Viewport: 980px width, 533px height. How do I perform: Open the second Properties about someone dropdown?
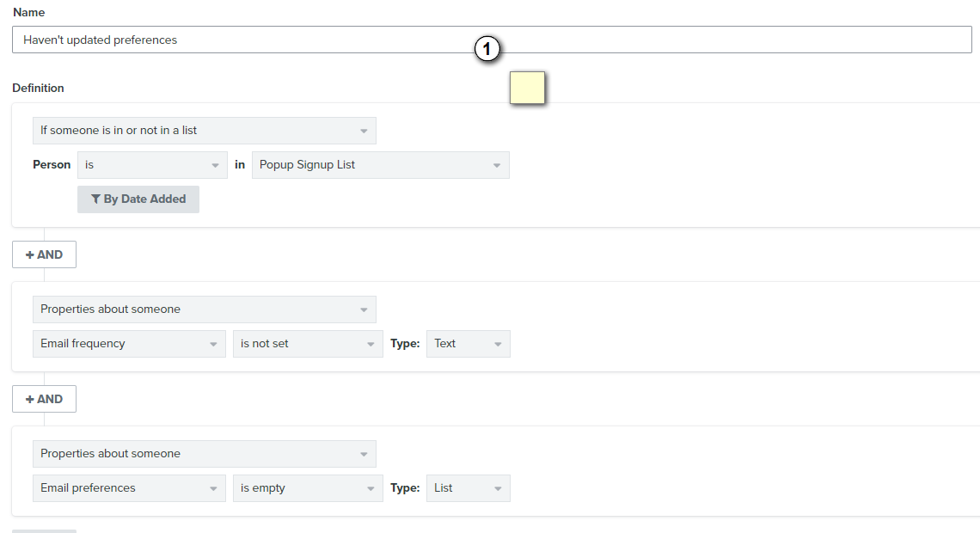pyautogui.click(x=205, y=454)
